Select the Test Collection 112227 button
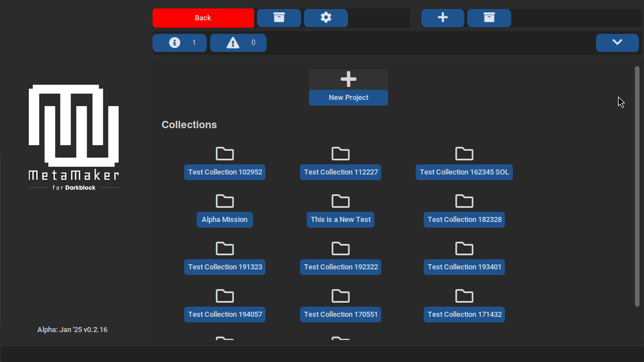The height and width of the screenshot is (362, 644). pyautogui.click(x=341, y=172)
